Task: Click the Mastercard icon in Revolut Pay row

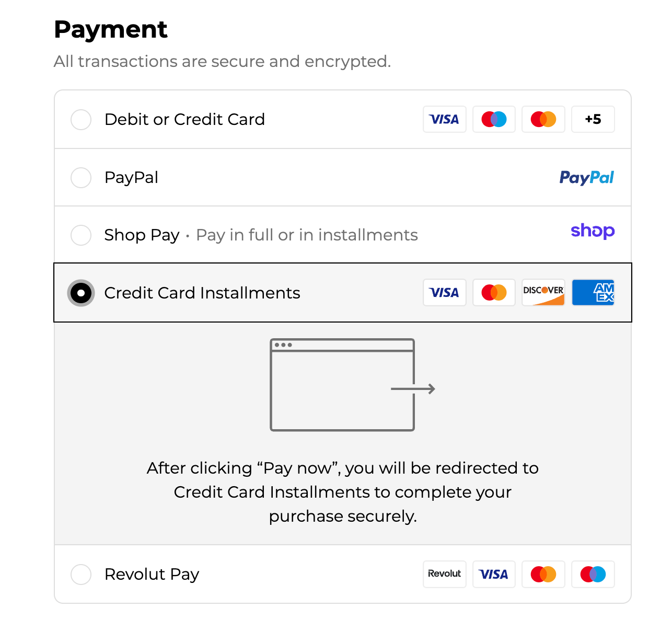Action: [543, 574]
